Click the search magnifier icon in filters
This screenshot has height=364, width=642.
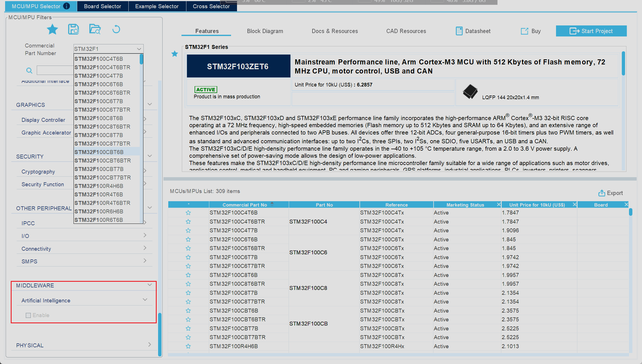coord(29,70)
